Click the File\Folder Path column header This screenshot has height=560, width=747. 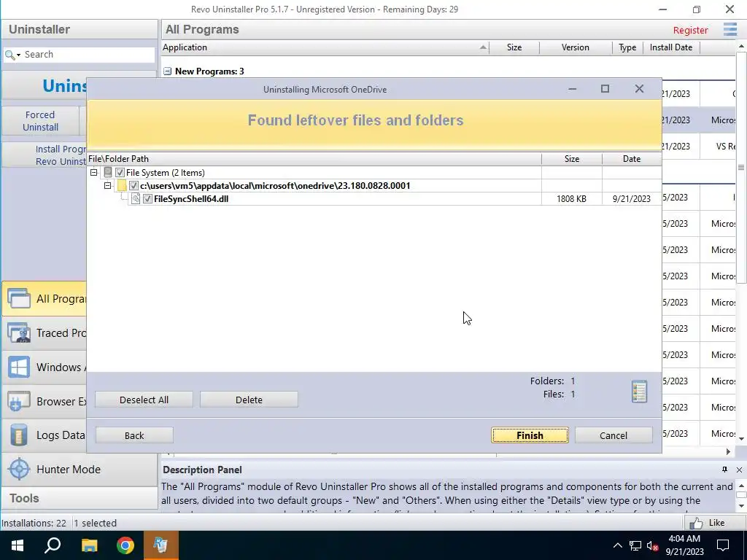pyautogui.click(x=314, y=158)
